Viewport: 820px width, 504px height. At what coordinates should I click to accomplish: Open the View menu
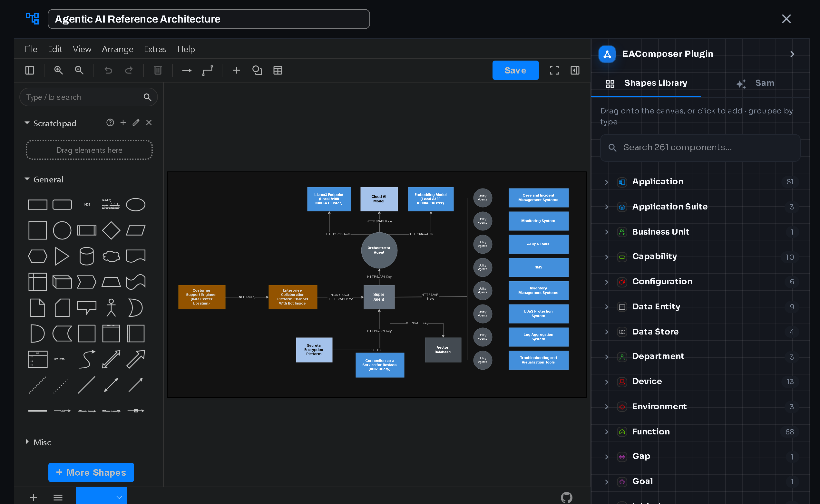(82, 49)
